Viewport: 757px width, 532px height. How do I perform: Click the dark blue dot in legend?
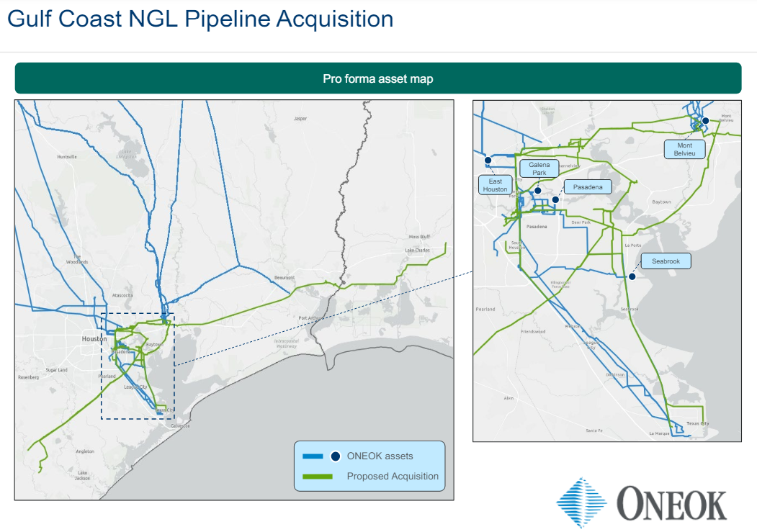point(335,456)
